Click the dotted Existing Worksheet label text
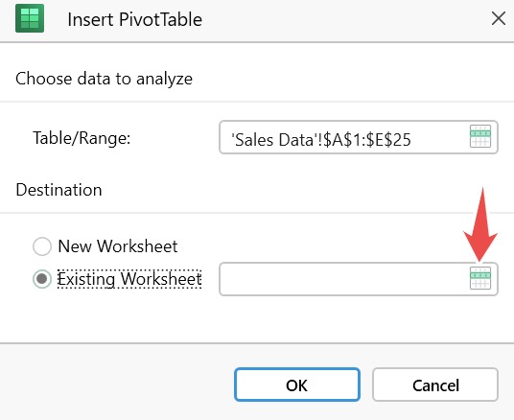The image size is (514, 420). [129, 279]
